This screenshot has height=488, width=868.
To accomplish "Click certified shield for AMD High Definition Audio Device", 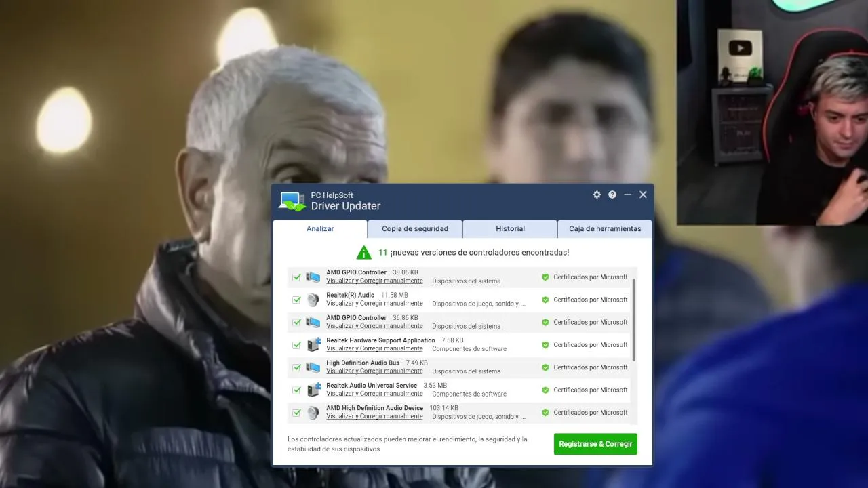I will (x=545, y=412).
